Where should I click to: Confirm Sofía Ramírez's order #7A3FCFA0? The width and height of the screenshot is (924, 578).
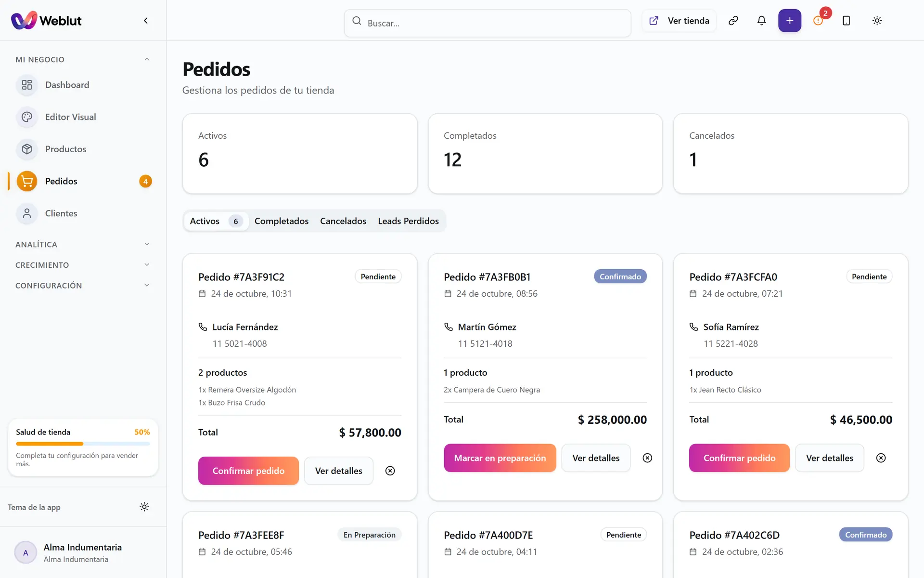point(739,458)
